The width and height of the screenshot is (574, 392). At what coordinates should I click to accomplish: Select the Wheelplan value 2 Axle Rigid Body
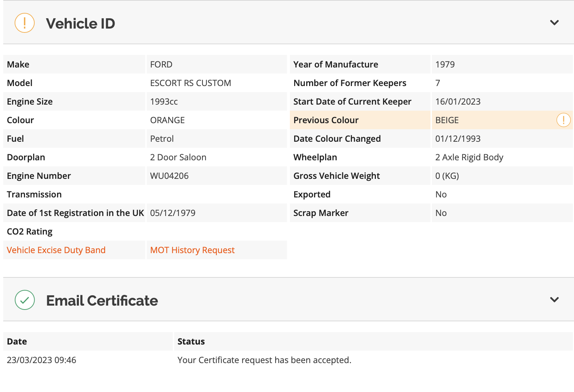click(469, 157)
